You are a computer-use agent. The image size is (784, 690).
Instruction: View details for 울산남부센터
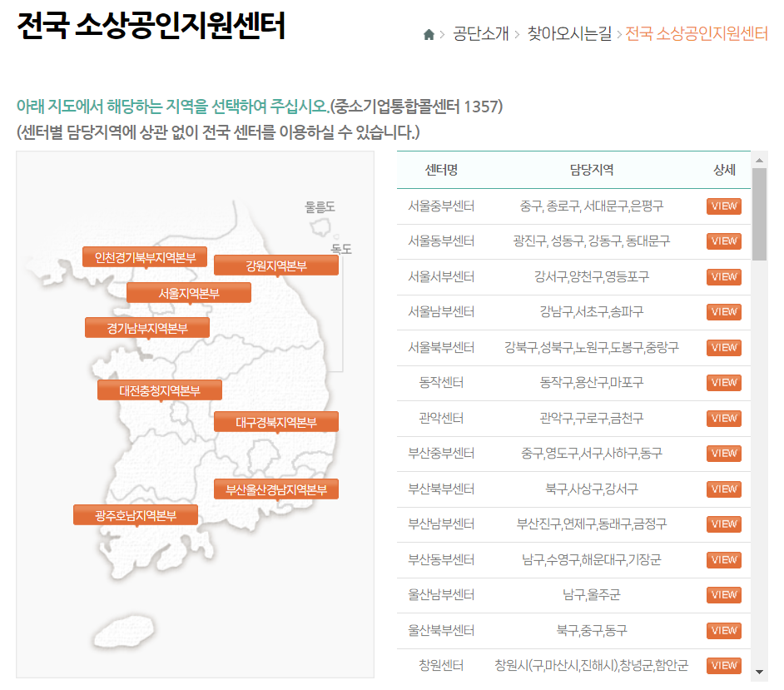pos(723,595)
